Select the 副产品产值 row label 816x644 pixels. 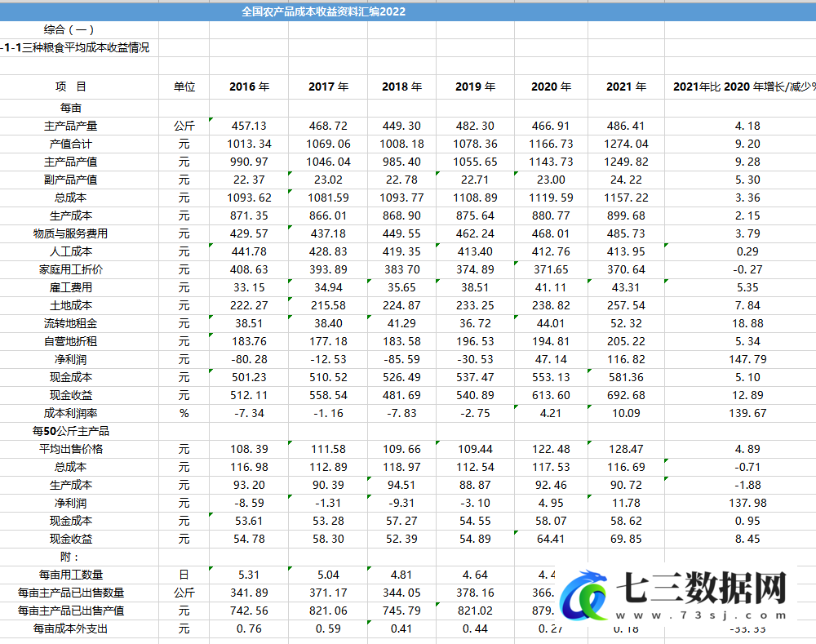coord(71,180)
